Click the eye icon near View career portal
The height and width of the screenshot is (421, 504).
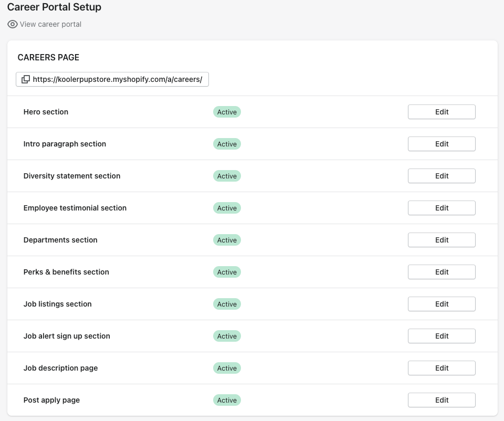(12, 24)
